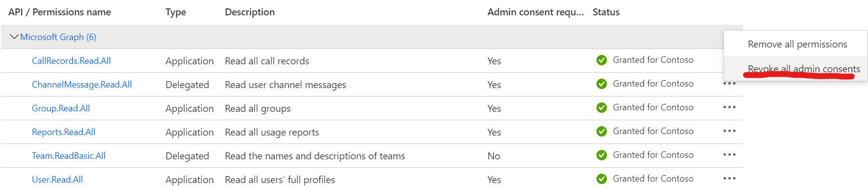
Task: Click the Admin consent required column header
Action: pos(536,12)
